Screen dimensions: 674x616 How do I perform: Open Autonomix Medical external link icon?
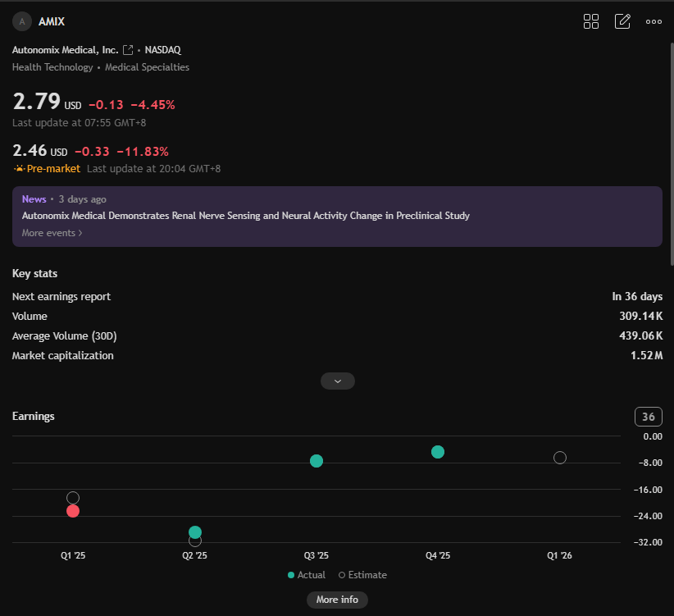(128, 50)
